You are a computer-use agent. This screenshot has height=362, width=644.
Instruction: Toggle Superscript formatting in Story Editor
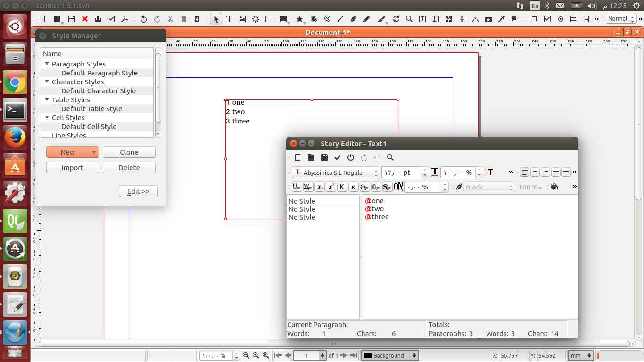(331, 187)
